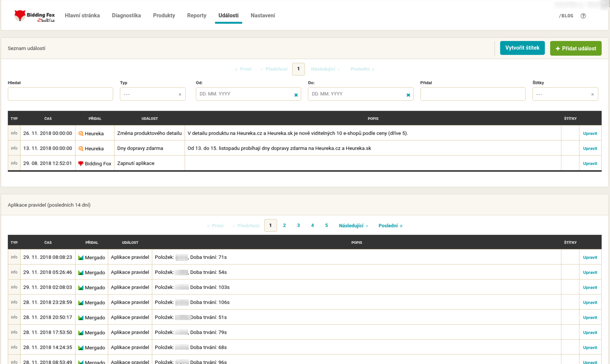The height and width of the screenshot is (364, 610).
Task: Go to page 3 of Aplikace pravidel
Action: click(298, 225)
